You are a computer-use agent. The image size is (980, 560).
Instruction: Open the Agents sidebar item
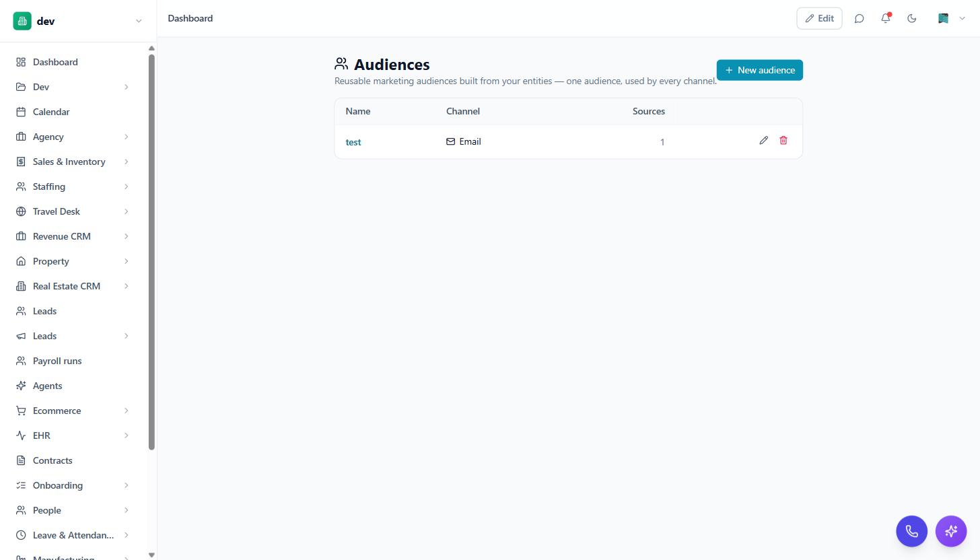click(x=73, y=386)
